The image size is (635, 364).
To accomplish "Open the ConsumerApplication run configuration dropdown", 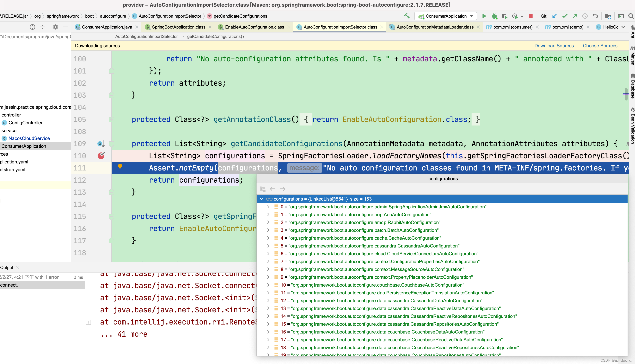I will coord(446,16).
